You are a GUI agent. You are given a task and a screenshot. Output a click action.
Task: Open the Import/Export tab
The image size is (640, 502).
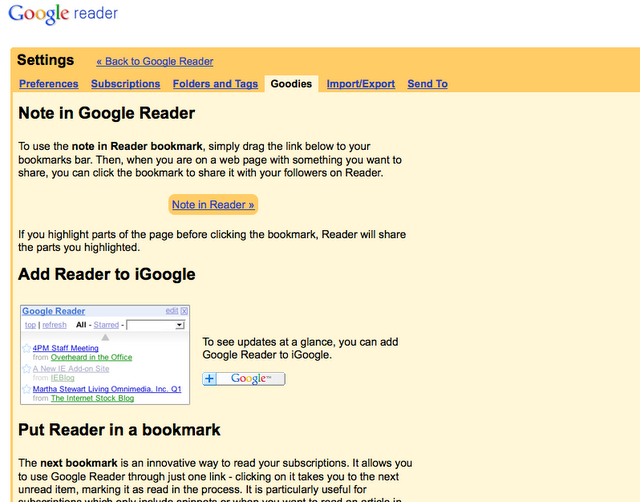point(360,84)
